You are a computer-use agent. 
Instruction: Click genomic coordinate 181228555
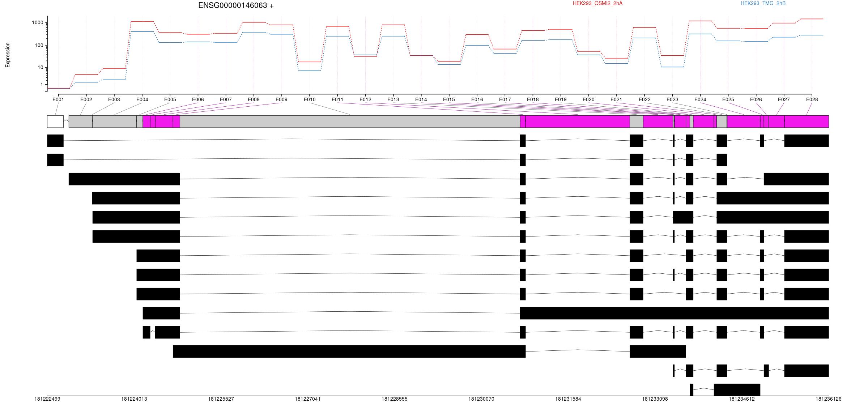[395, 399]
